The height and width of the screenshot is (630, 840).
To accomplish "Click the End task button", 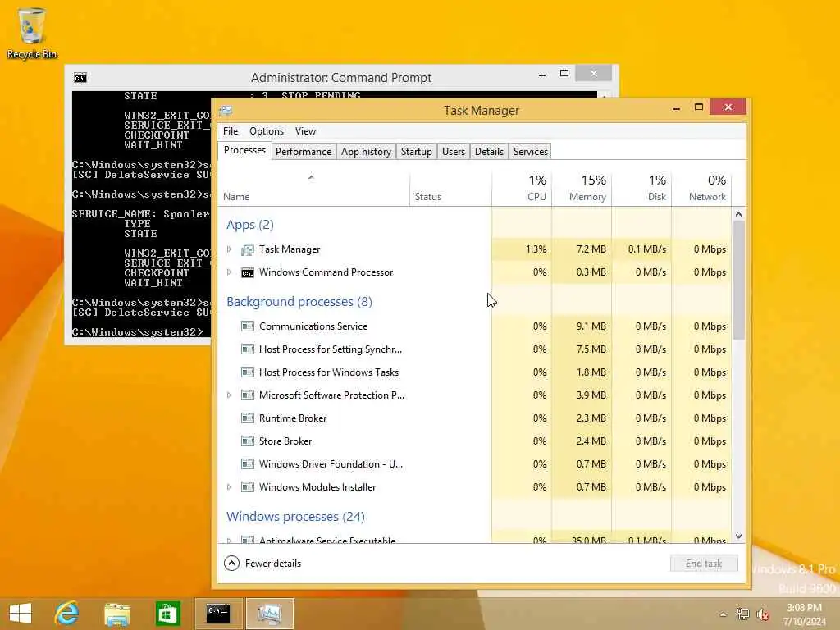I will point(703,564).
